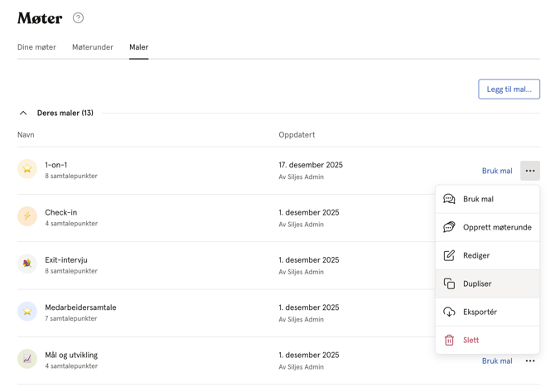
Task: Select Slett in the context menu
Action: (x=487, y=341)
